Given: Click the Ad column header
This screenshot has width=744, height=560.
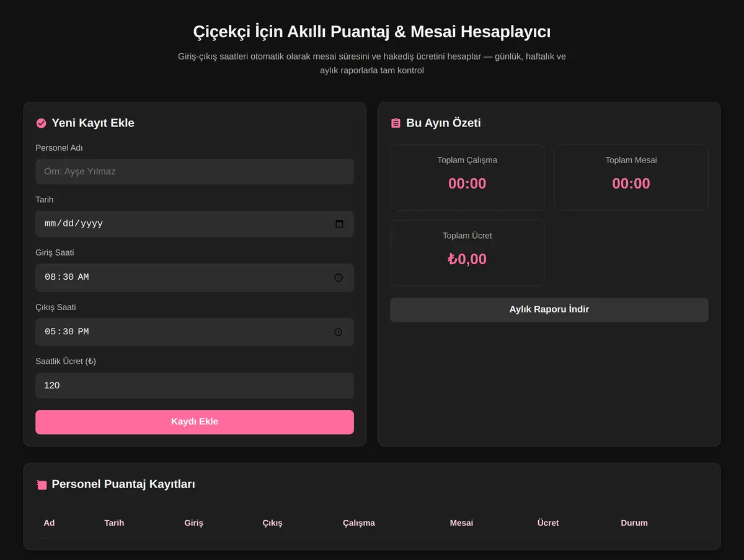Looking at the screenshot, I should coord(49,523).
